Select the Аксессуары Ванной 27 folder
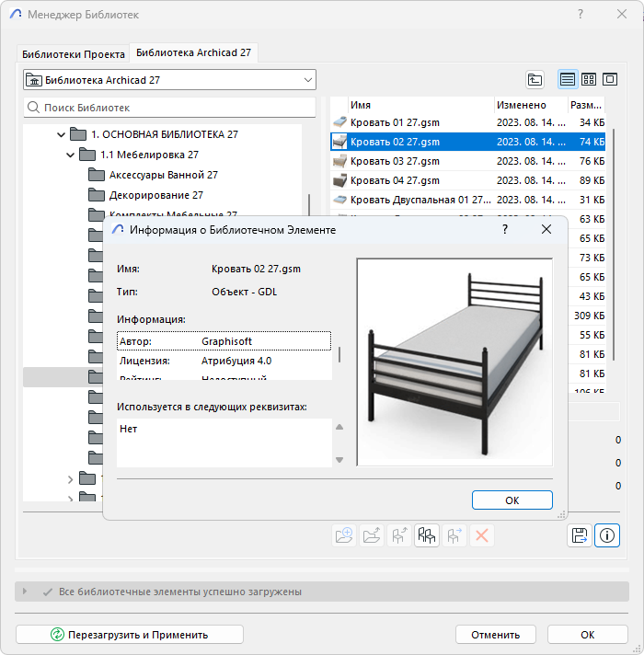 [x=163, y=175]
